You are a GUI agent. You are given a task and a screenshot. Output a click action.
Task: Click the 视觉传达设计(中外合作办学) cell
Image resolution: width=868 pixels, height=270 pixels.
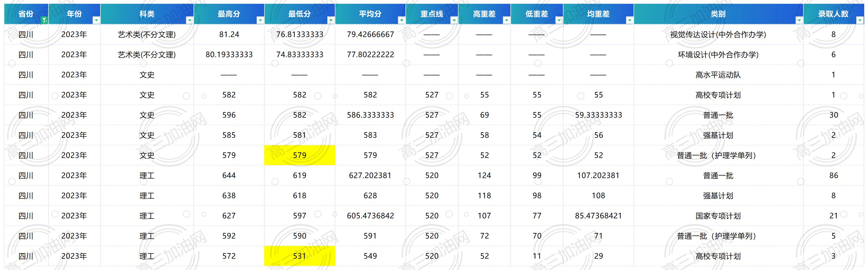pyautogui.click(x=718, y=34)
